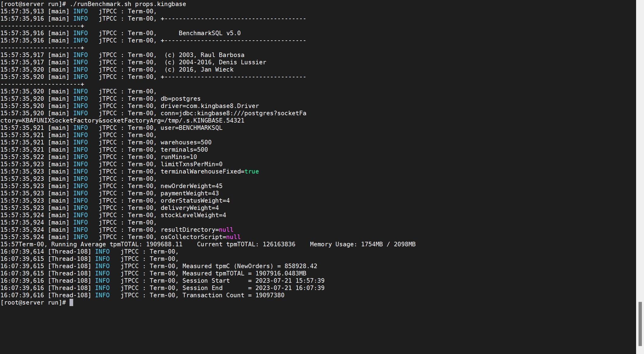The image size is (644, 354).
Task: Click the runMins=10 text
Action: (179, 157)
